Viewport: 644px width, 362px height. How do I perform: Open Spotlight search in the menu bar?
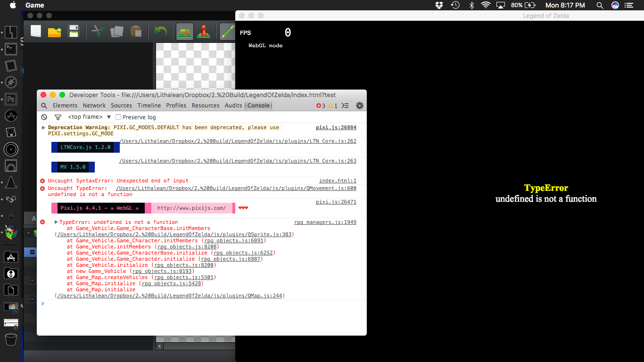(600, 5)
